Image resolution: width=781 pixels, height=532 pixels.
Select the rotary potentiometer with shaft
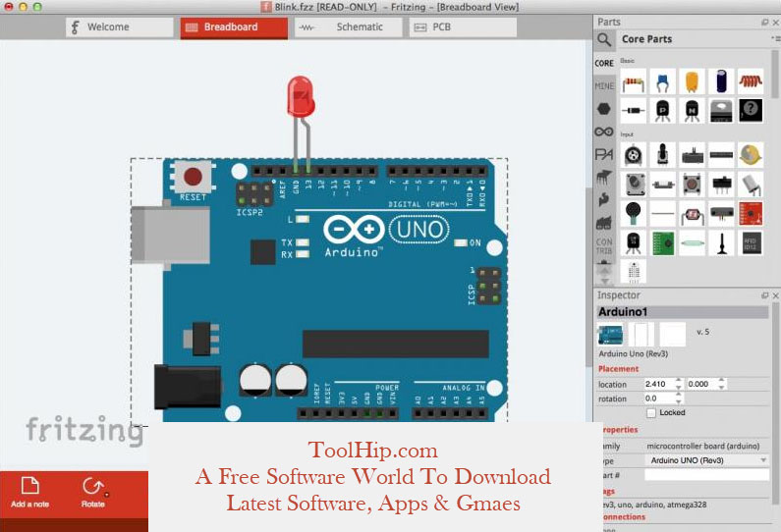[x=662, y=155]
